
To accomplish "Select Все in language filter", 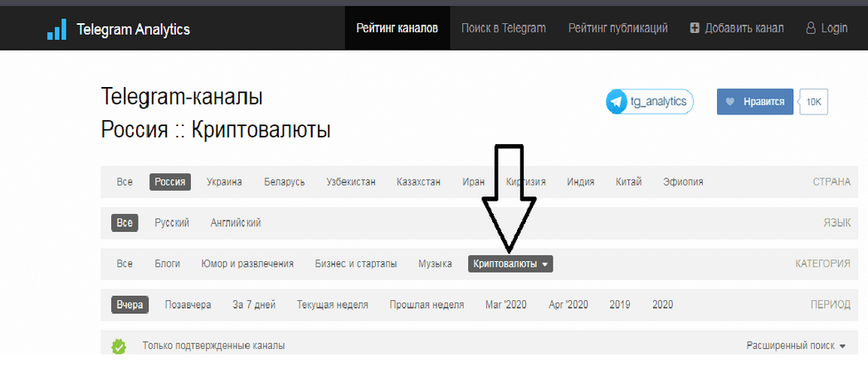I will pyautogui.click(x=124, y=223).
